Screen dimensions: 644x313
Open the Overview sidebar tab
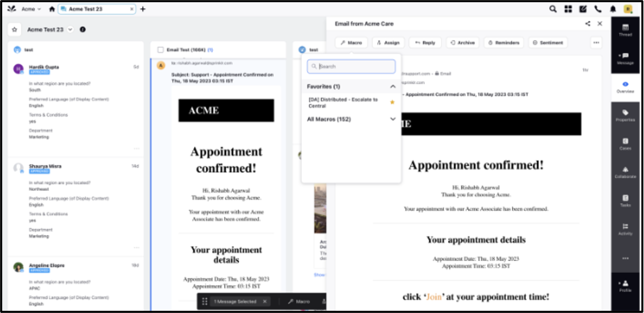coord(625,87)
